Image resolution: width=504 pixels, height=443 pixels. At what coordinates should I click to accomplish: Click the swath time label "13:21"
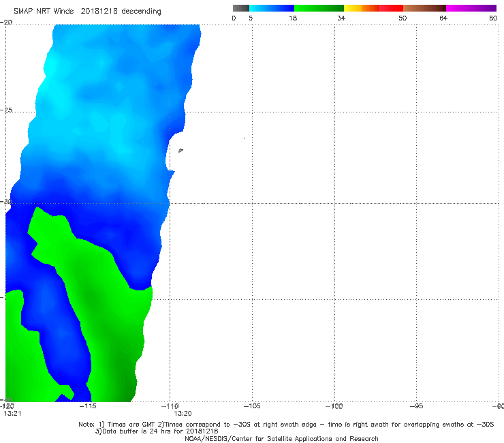coord(12,414)
